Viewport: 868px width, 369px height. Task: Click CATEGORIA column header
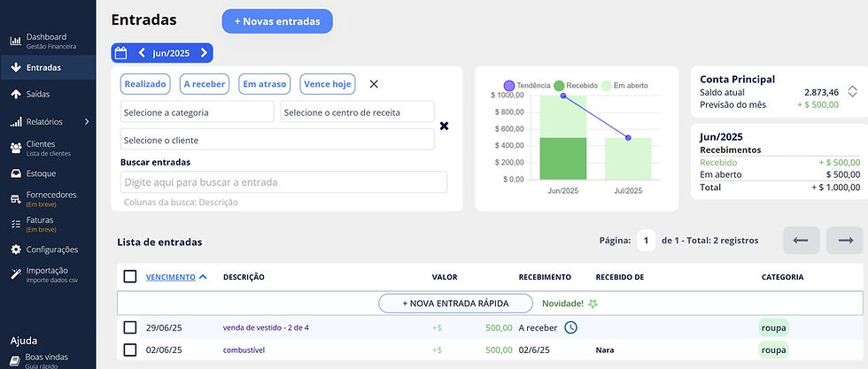click(x=782, y=277)
